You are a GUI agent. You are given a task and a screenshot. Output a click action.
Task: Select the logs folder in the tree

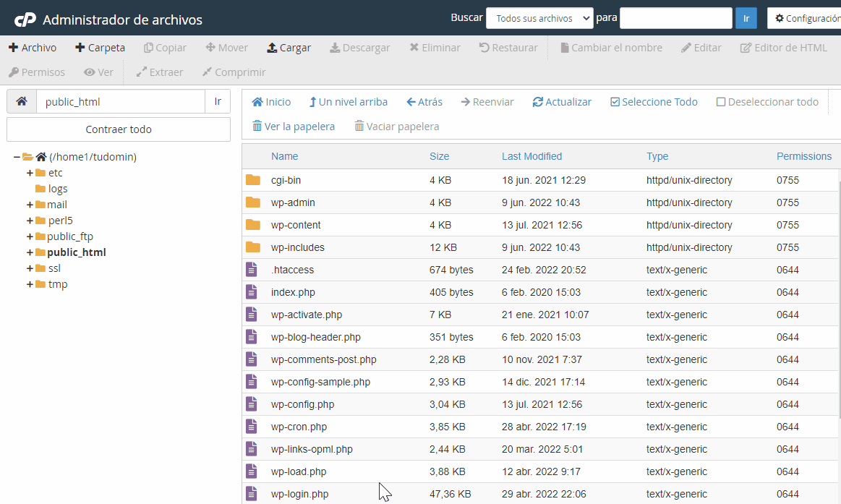click(x=51, y=189)
